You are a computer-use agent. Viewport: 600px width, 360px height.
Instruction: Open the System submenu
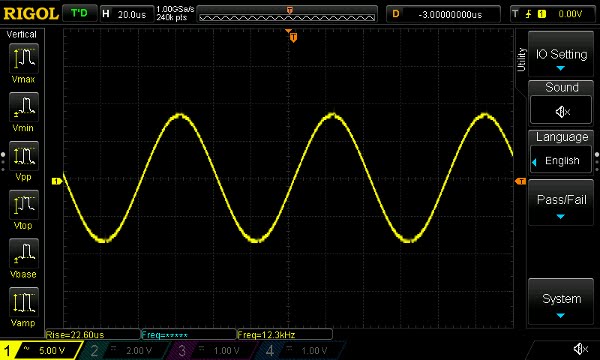pyautogui.click(x=561, y=302)
